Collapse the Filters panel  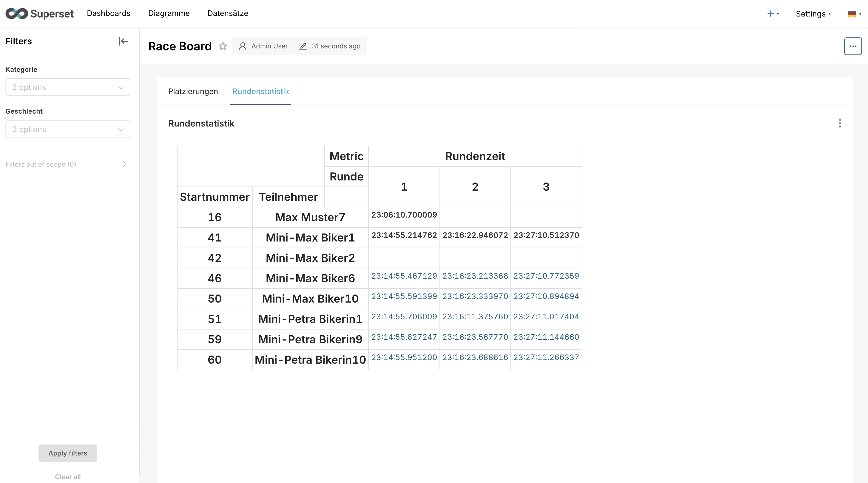pyautogui.click(x=123, y=41)
